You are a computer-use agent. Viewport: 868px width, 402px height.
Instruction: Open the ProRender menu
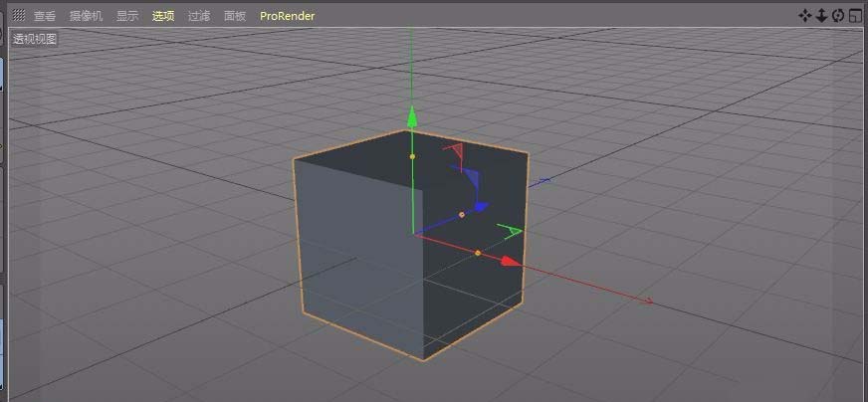(x=287, y=16)
